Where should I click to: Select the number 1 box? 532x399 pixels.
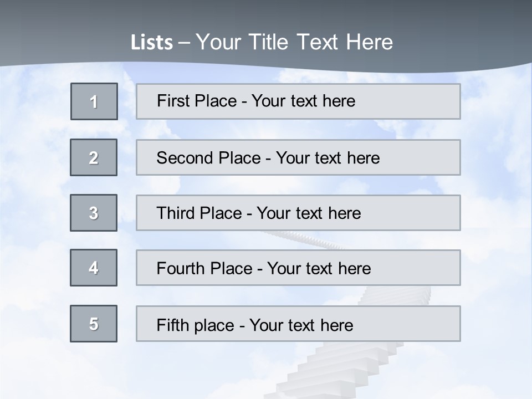click(x=94, y=101)
